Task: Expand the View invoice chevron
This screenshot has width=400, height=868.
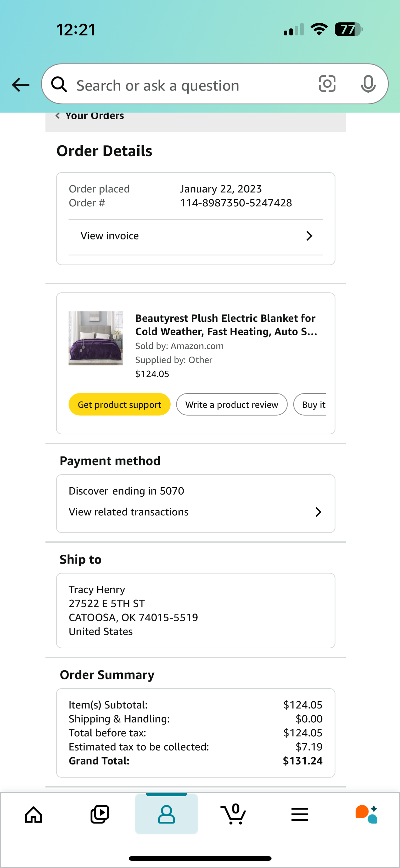Action: 309,236
